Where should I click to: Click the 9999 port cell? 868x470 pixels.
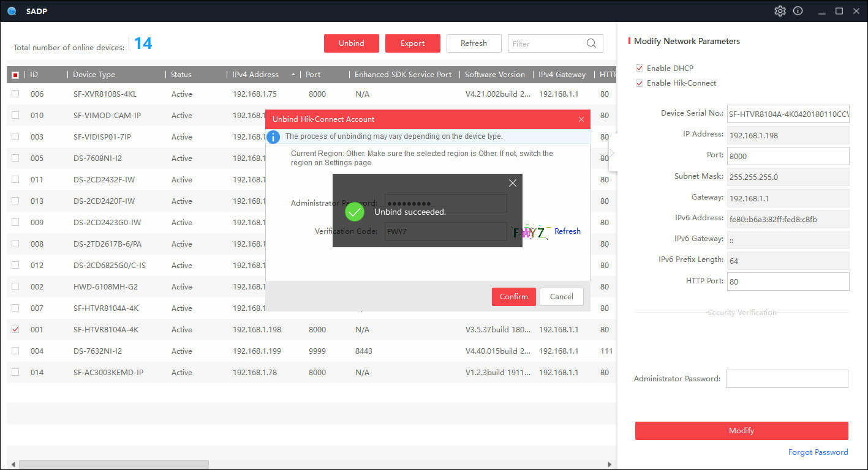click(317, 351)
